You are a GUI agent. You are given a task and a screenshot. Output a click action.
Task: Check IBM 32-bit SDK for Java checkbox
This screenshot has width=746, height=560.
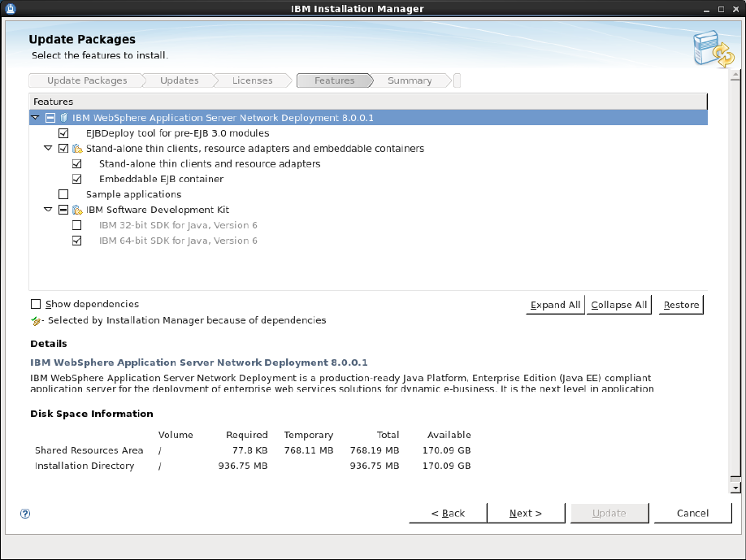[76, 225]
